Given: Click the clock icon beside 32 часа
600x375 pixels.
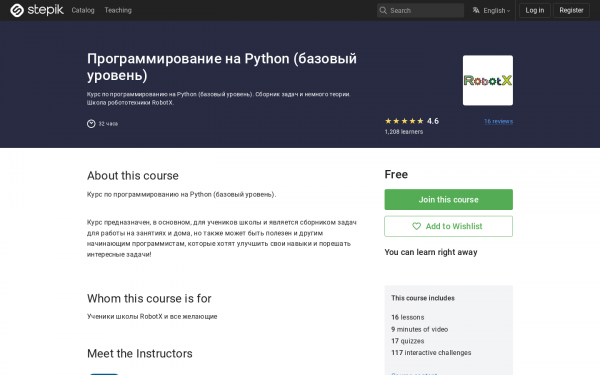Looking at the screenshot, I should (91, 124).
